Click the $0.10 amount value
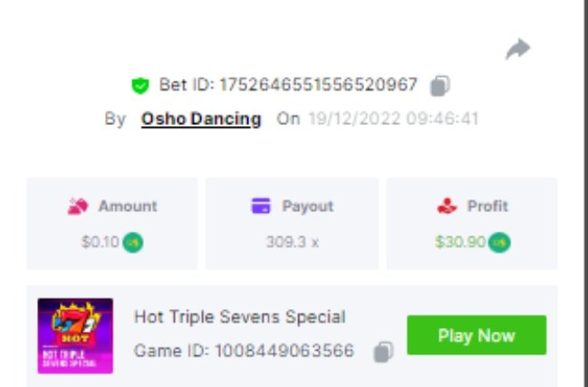 100,243
